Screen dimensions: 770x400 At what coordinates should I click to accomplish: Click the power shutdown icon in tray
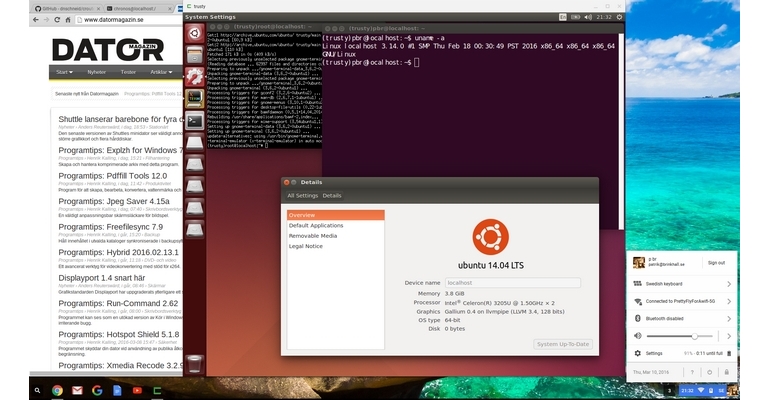709,372
